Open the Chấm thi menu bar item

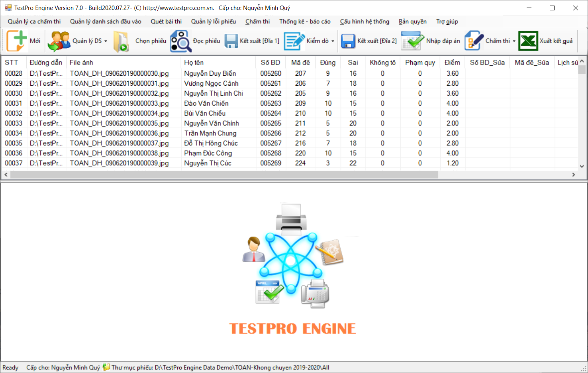(x=257, y=22)
